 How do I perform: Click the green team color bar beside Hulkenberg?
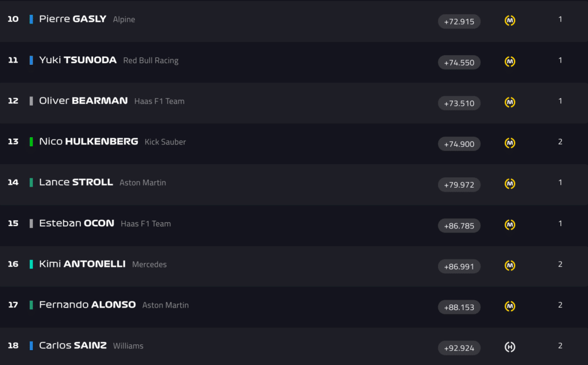coord(31,142)
